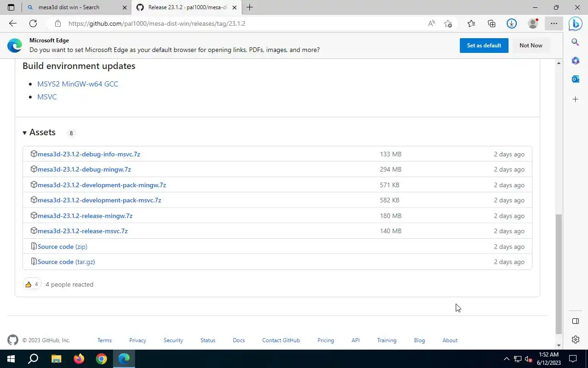Launch Firefox from the taskbar
The height and width of the screenshot is (368, 588).
point(79,359)
